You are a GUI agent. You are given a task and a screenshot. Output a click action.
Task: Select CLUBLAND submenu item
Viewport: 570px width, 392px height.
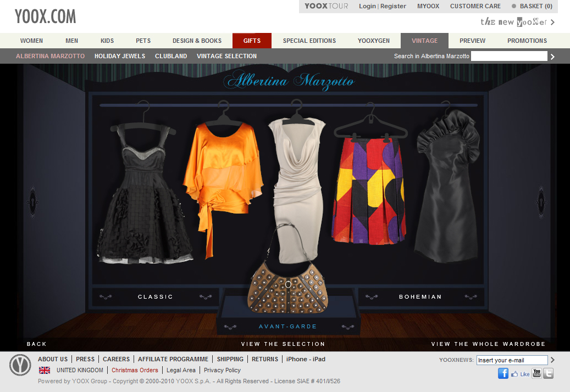point(171,56)
